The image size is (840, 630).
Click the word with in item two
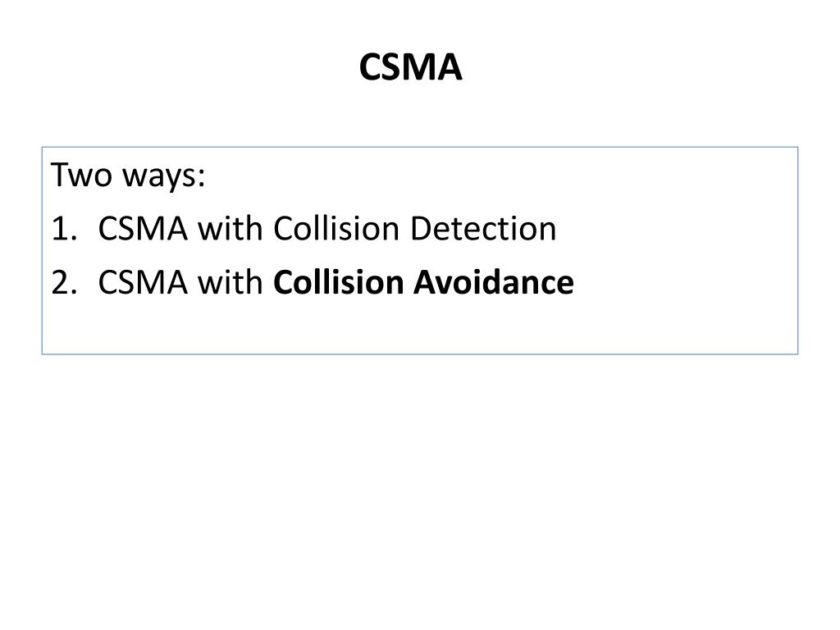(231, 282)
